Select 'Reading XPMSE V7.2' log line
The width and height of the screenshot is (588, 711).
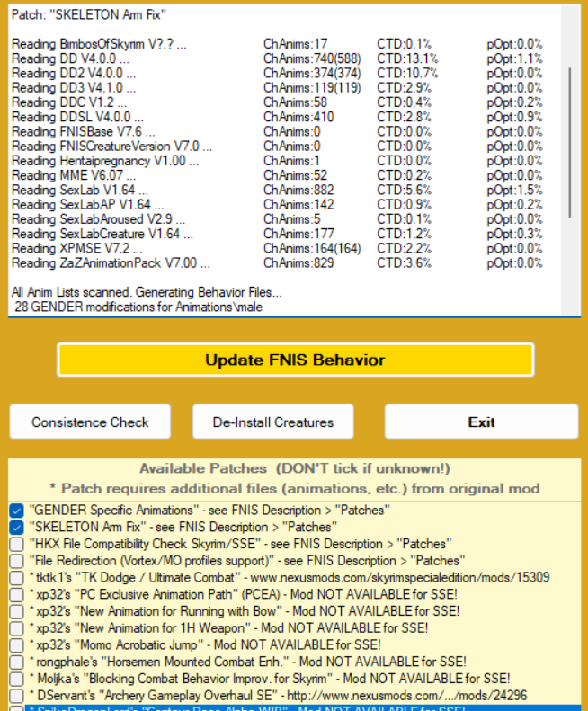277,248
